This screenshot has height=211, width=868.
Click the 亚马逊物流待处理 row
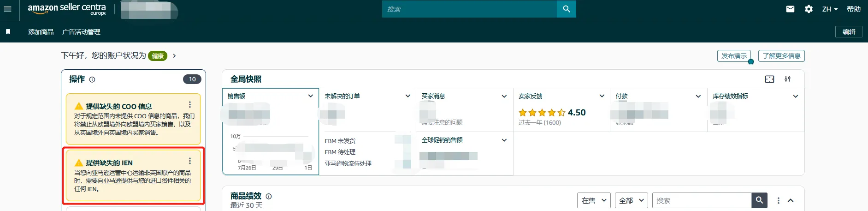click(348, 163)
